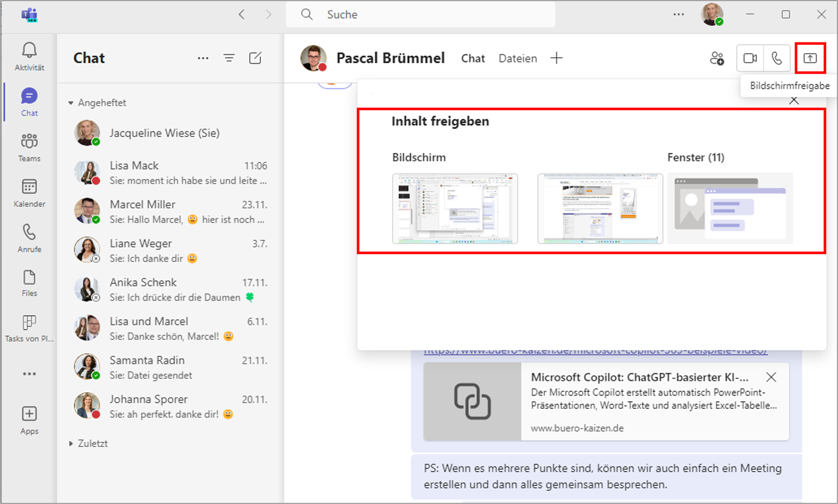Dismiss the Microsoft Copilot link preview
Viewport: 838px width, 504px height.
[x=771, y=377]
